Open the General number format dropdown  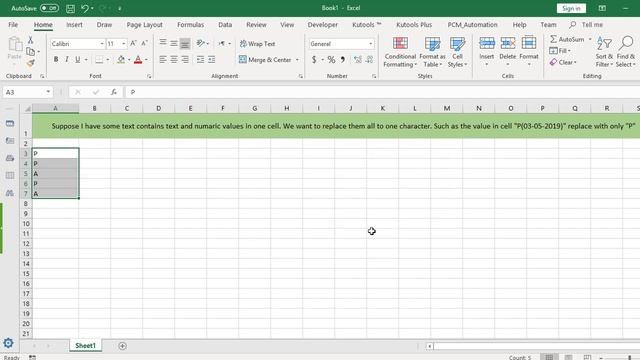click(370, 44)
